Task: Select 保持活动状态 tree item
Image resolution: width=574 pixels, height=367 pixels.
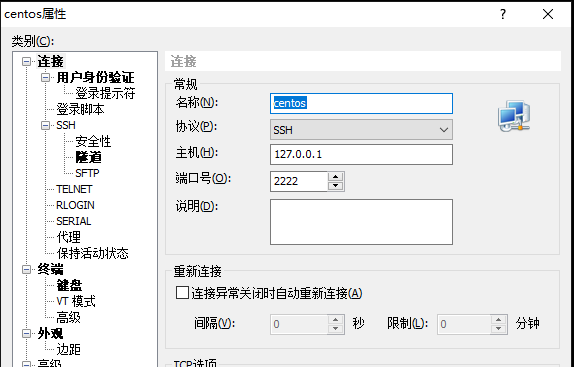Action: [93, 253]
